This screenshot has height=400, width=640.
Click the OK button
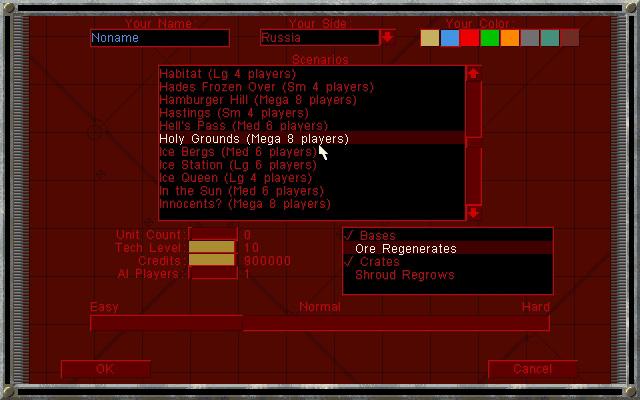pos(106,369)
